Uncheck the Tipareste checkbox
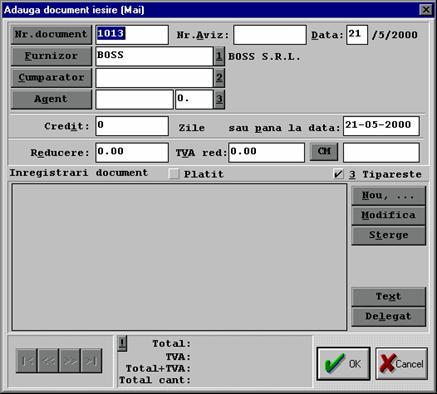 tap(338, 174)
